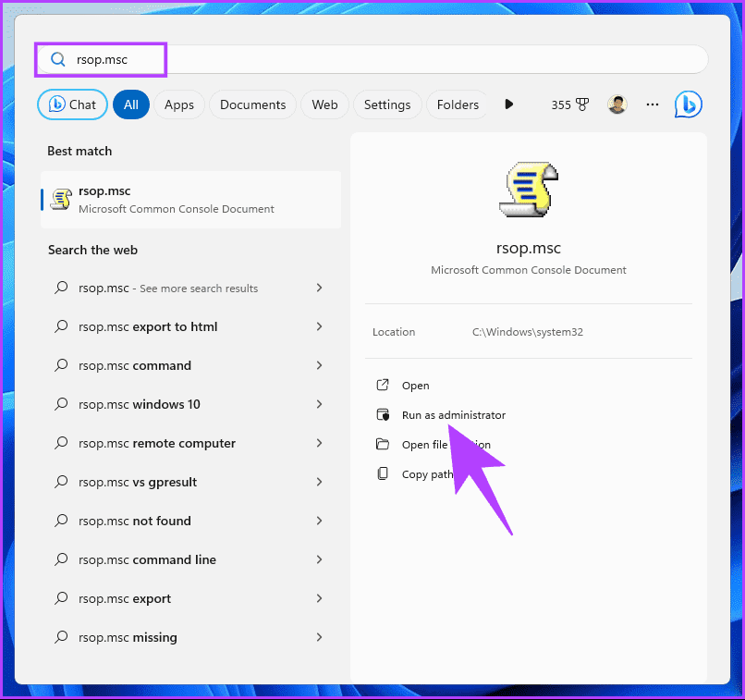The image size is (745, 700).
Task: Expand chevron next to 'rsop.msc remote computer'
Action: (319, 443)
